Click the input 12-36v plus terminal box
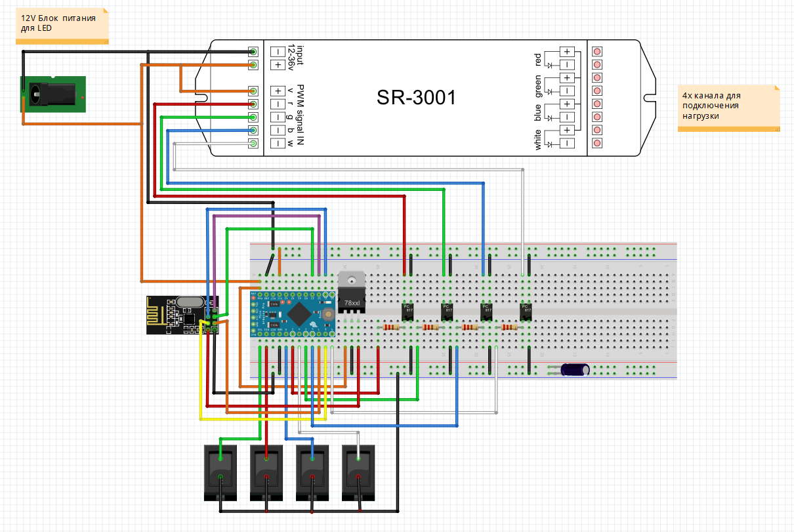Image resolution: width=794 pixels, height=532 pixels. [x=278, y=65]
